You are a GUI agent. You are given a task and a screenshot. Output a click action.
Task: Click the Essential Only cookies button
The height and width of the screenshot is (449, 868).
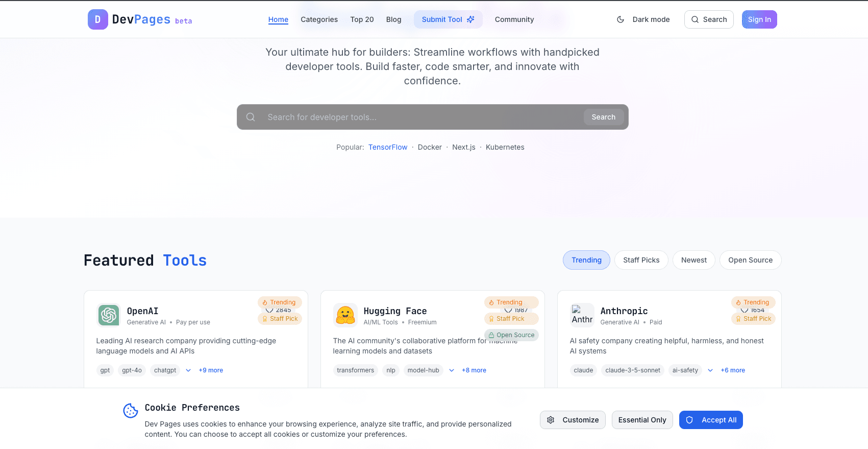(642, 420)
